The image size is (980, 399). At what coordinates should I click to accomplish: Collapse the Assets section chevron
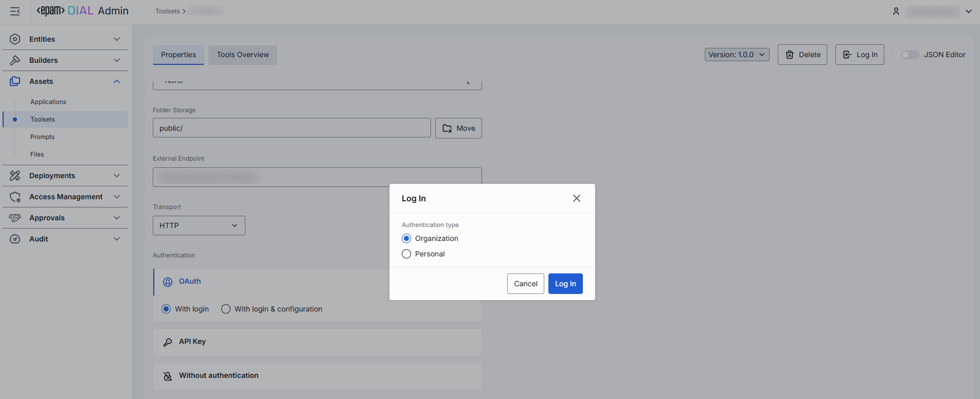coord(117,81)
